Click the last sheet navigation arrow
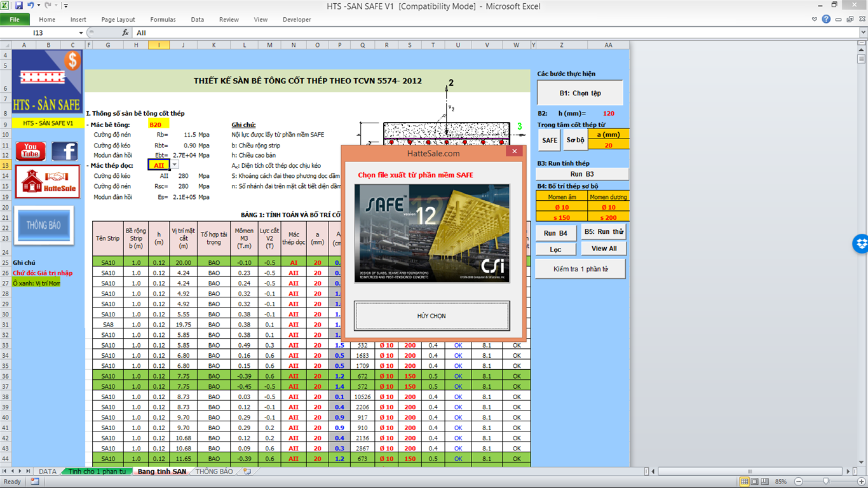 (x=28, y=471)
